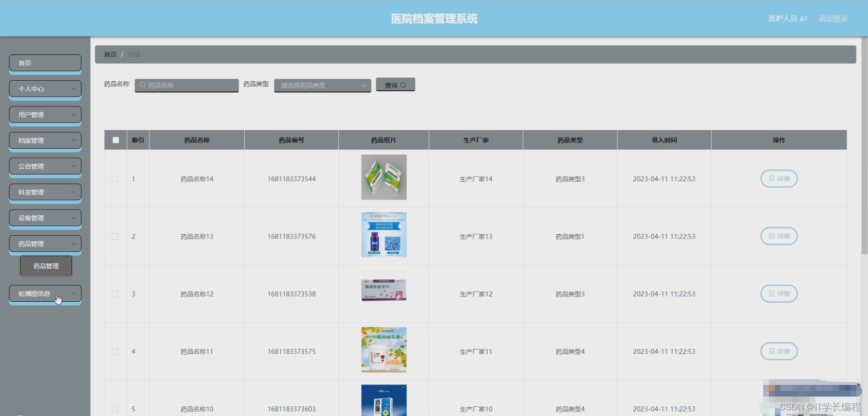Image resolution: width=868 pixels, height=416 pixels.
Task: View the drug photo thumbnail of 药品名称10
Action: [x=384, y=400]
